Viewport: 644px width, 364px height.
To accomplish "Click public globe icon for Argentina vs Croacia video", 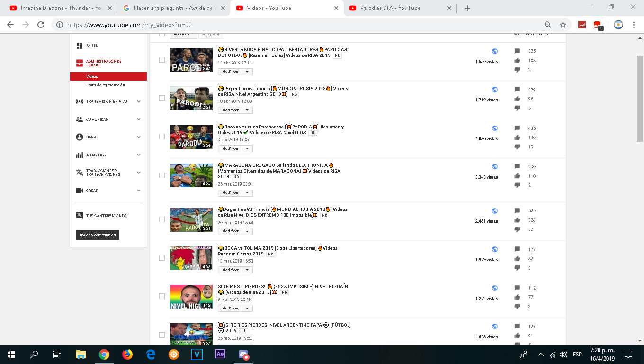I will click(495, 90).
